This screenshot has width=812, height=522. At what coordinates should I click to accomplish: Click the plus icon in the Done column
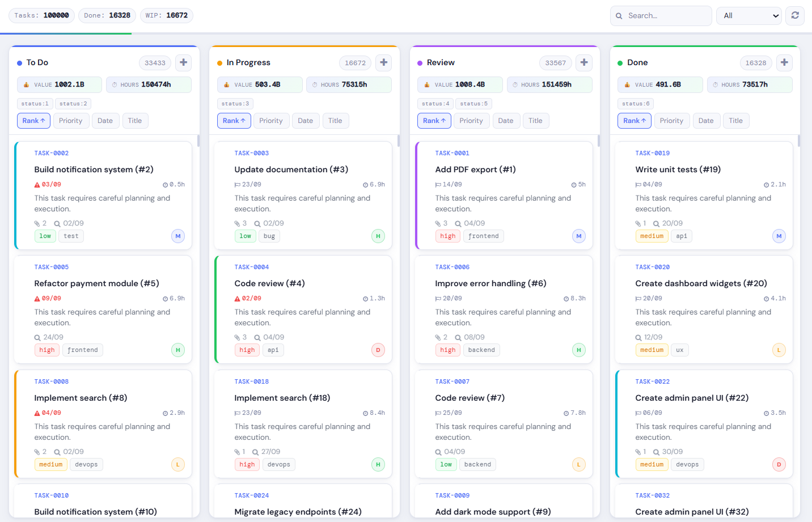[784, 62]
